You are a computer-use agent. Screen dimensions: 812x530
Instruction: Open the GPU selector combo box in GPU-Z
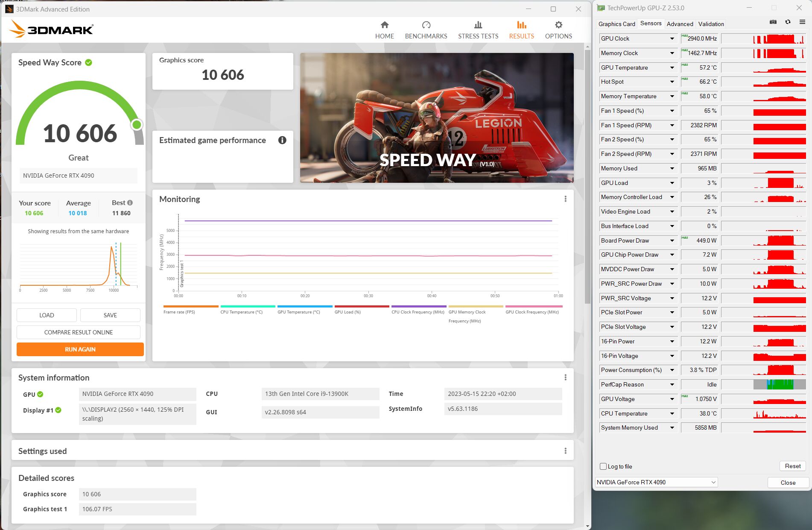[656, 482]
